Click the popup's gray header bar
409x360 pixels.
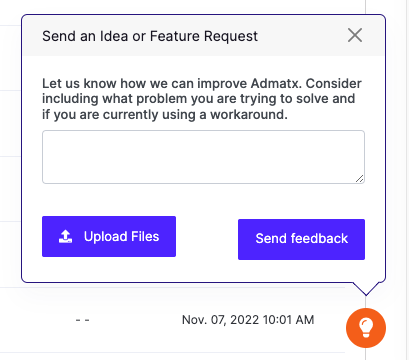coord(203,35)
